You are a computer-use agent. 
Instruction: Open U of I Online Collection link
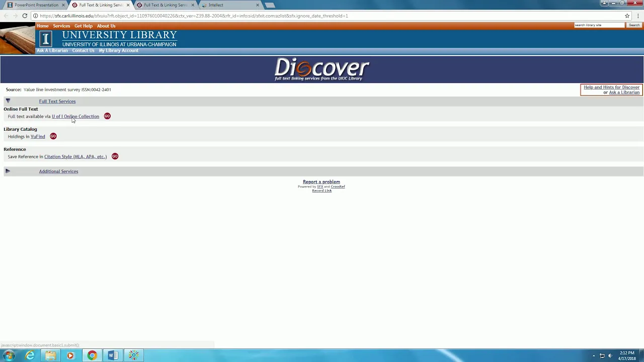pyautogui.click(x=75, y=117)
